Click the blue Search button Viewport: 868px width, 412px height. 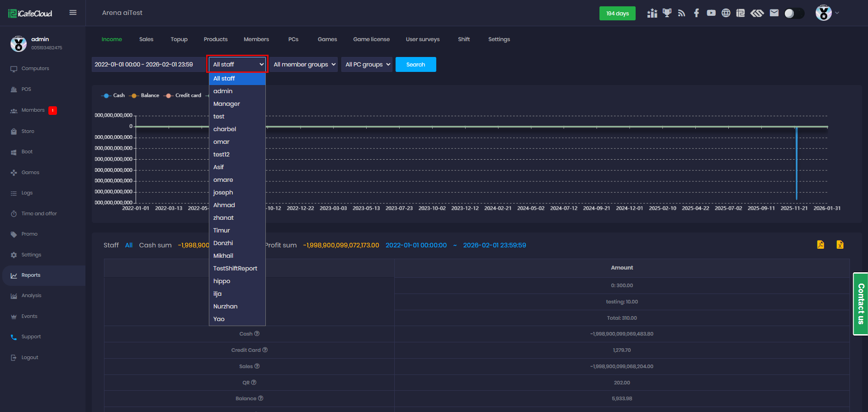tap(415, 65)
